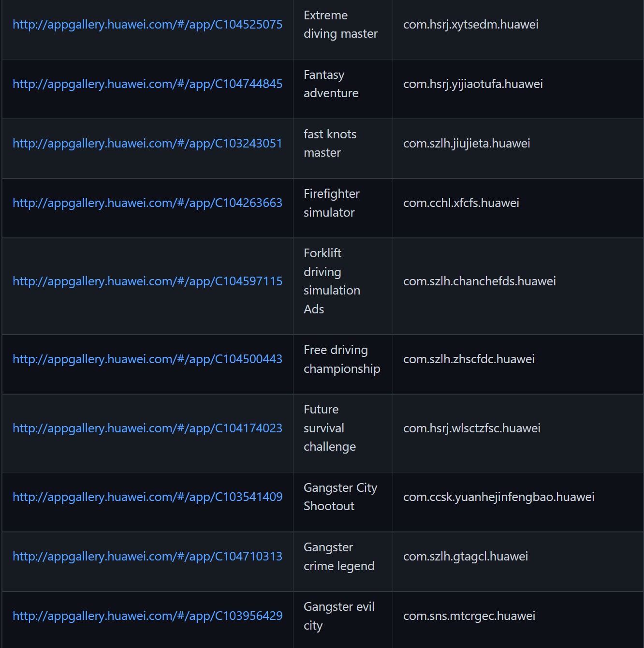Image resolution: width=644 pixels, height=648 pixels.
Task: Click the "Extreme diving master" app name cell
Action: (x=340, y=25)
